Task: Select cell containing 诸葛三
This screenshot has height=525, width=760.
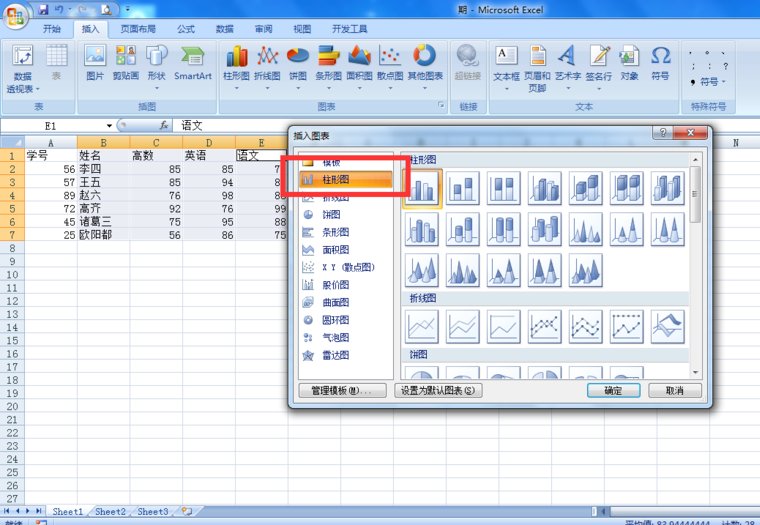Action: [x=103, y=222]
